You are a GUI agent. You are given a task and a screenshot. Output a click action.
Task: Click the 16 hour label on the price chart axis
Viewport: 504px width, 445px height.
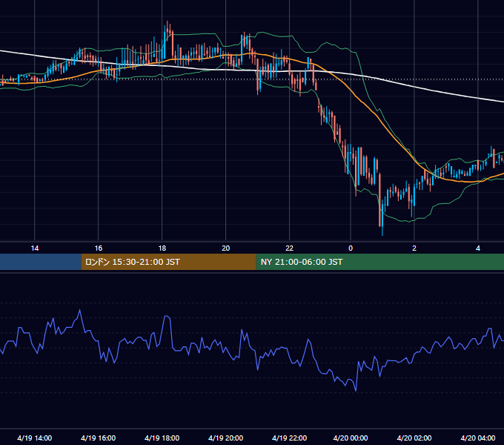(x=99, y=248)
